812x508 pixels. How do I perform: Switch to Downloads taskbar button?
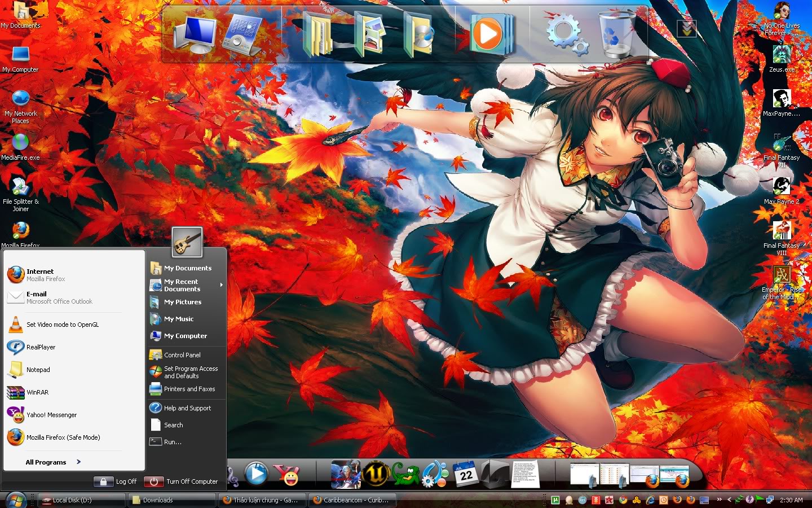pos(172,500)
